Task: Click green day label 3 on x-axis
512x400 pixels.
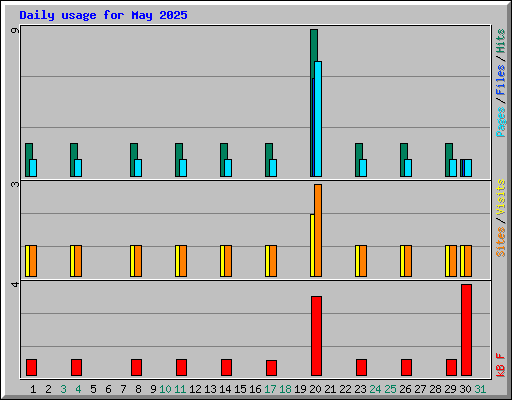Action: coord(63,389)
